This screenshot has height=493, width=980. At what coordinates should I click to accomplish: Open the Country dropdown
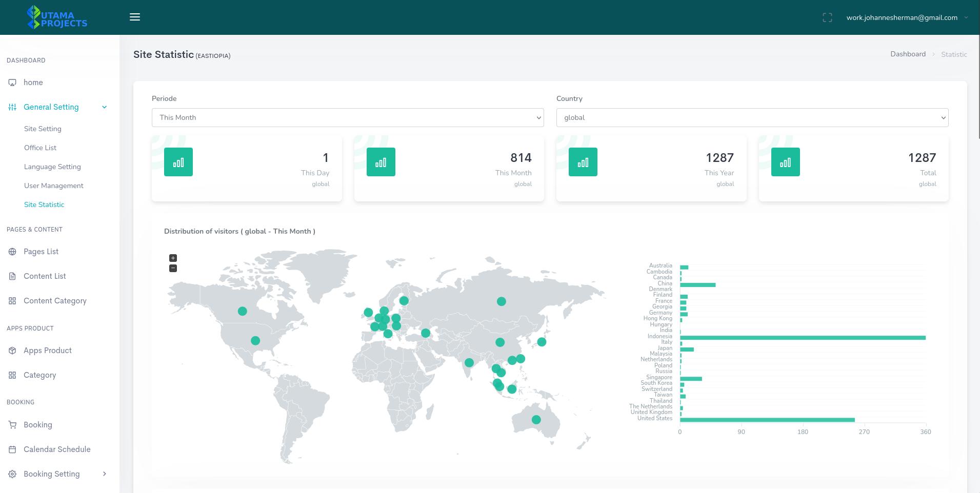click(x=752, y=117)
